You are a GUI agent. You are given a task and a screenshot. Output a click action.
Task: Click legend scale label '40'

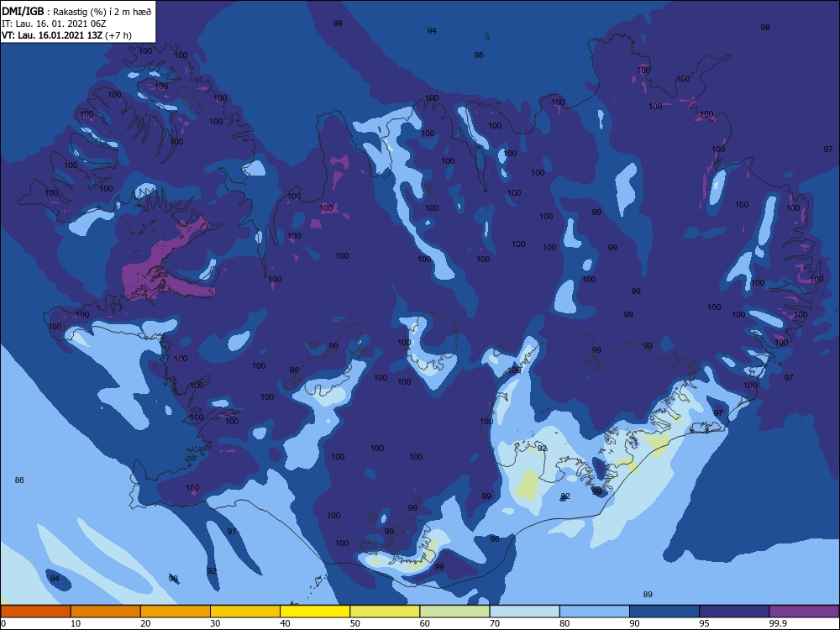286,623
